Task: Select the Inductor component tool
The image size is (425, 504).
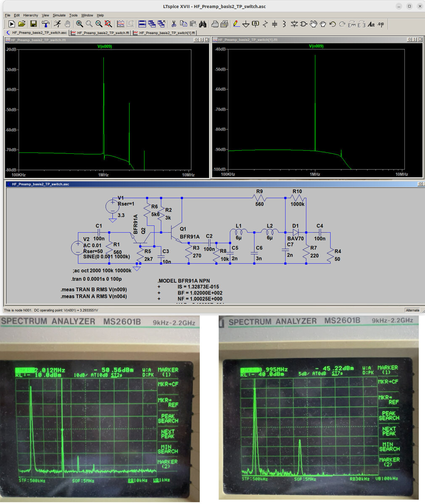Action: coord(284,24)
